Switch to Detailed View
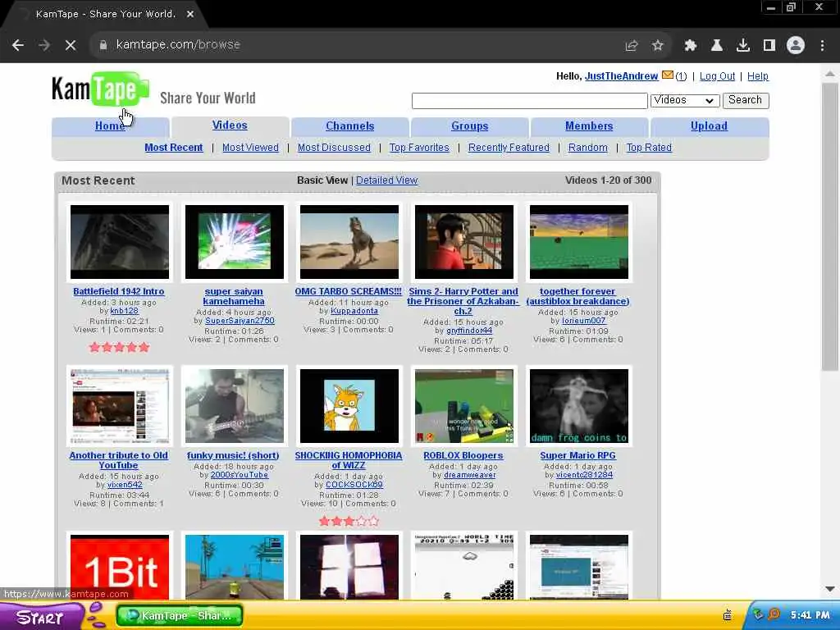The image size is (840, 630). (387, 180)
